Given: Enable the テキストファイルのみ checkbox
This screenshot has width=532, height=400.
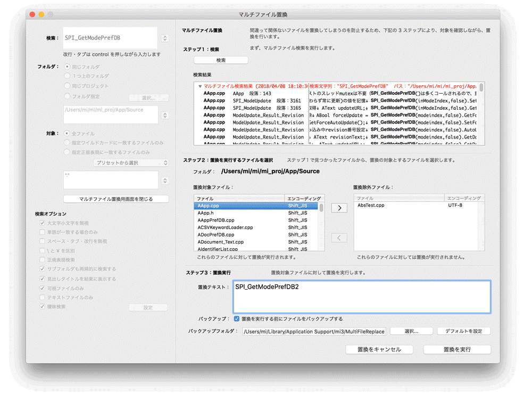Looking at the screenshot, I should [x=43, y=297].
